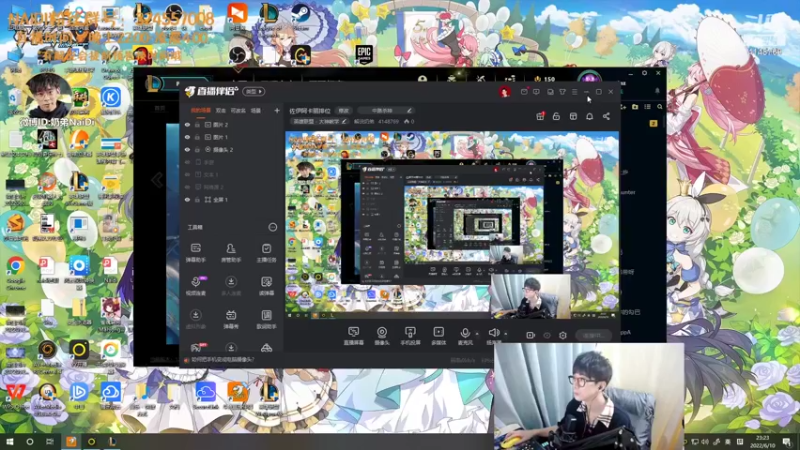Expand the microphone device dropdown arrow
The image size is (800, 450).
477,334
